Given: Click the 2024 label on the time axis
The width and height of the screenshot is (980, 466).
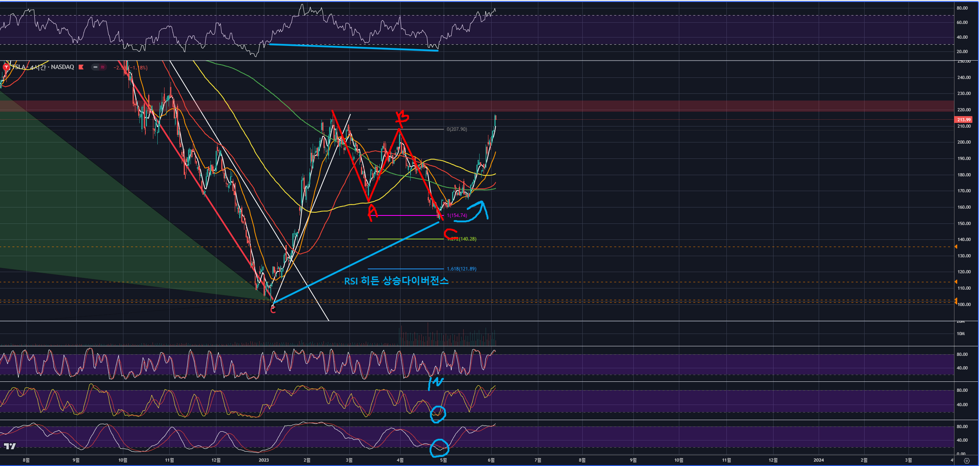Looking at the screenshot, I should pyautogui.click(x=818, y=460).
